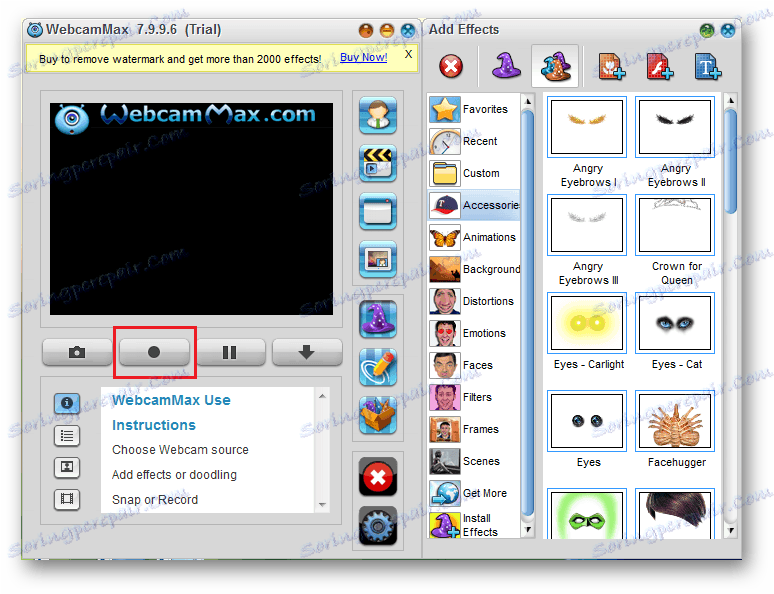774x594 pixels.
Task: Click the download arrow button
Action: (x=307, y=352)
